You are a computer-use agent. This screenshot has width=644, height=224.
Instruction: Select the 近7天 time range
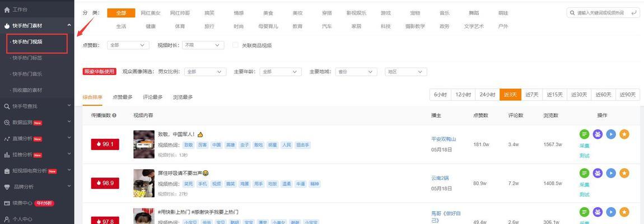pos(532,95)
